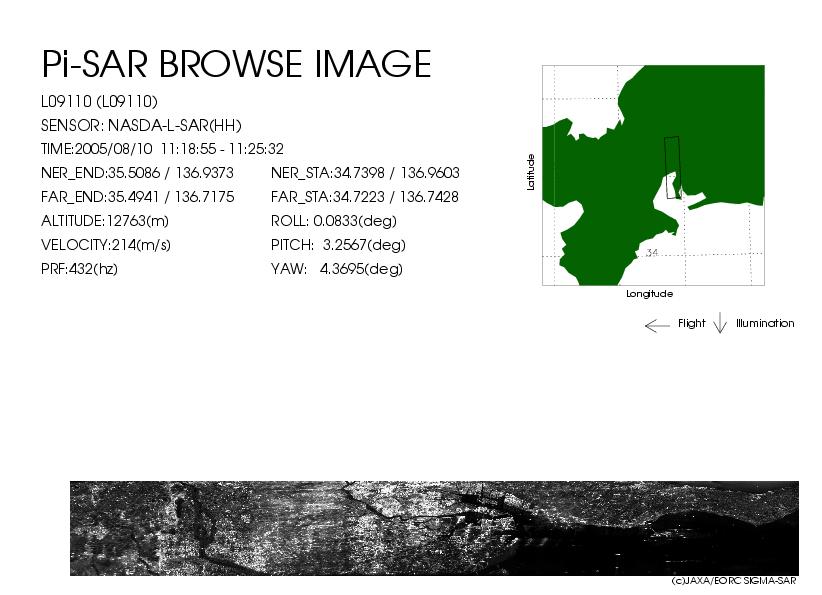Click the swath footprint rectangle on map
Image resolution: width=822 pixels, height=595 pixels.
pyautogui.click(x=673, y=167)
